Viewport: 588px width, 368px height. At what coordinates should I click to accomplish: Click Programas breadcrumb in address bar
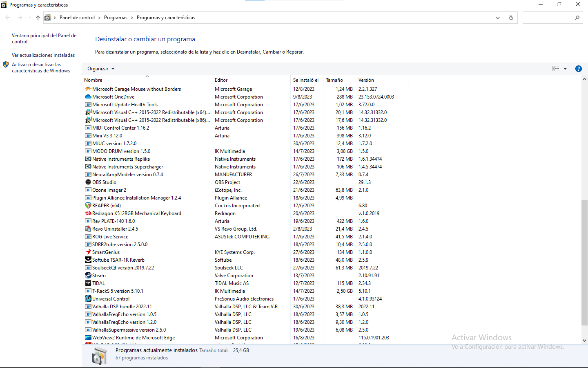tap(116, 18)
